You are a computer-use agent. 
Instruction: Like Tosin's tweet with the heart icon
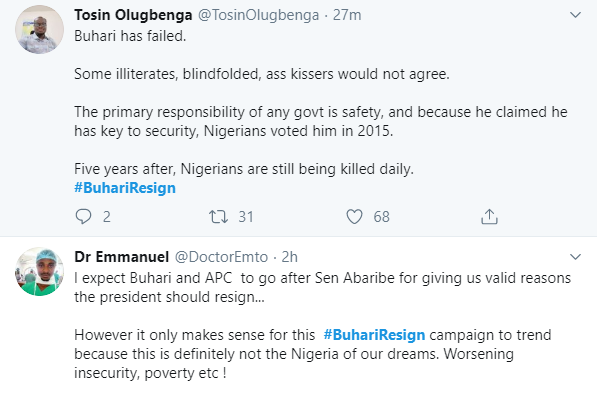354,216
